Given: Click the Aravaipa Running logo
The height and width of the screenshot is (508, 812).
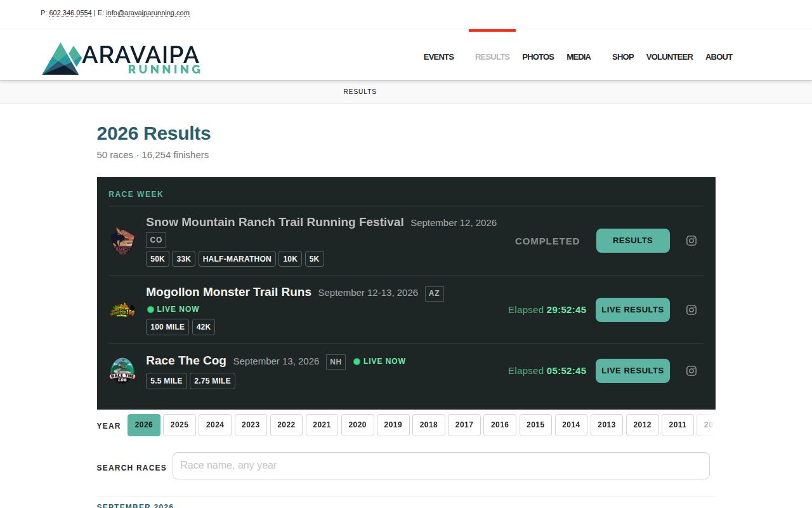Looking at the screenshot, I should [x=121, y=58].
